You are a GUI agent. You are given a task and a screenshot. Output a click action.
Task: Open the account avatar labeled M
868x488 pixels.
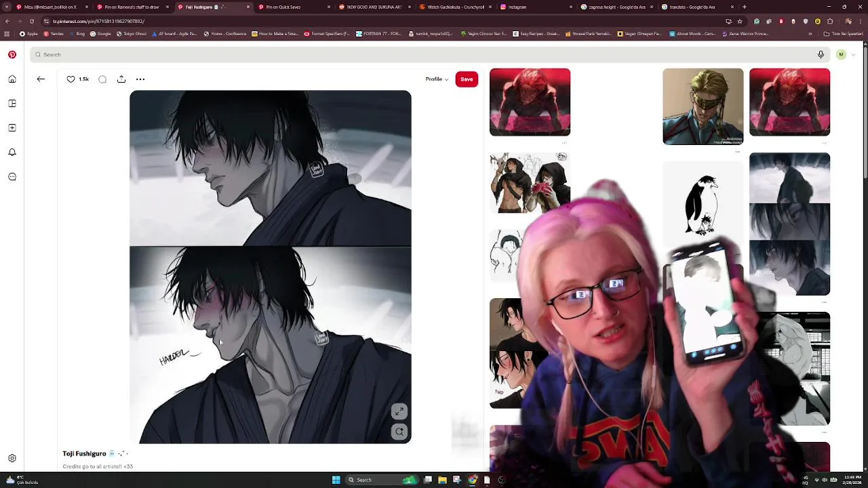[841, 54]
